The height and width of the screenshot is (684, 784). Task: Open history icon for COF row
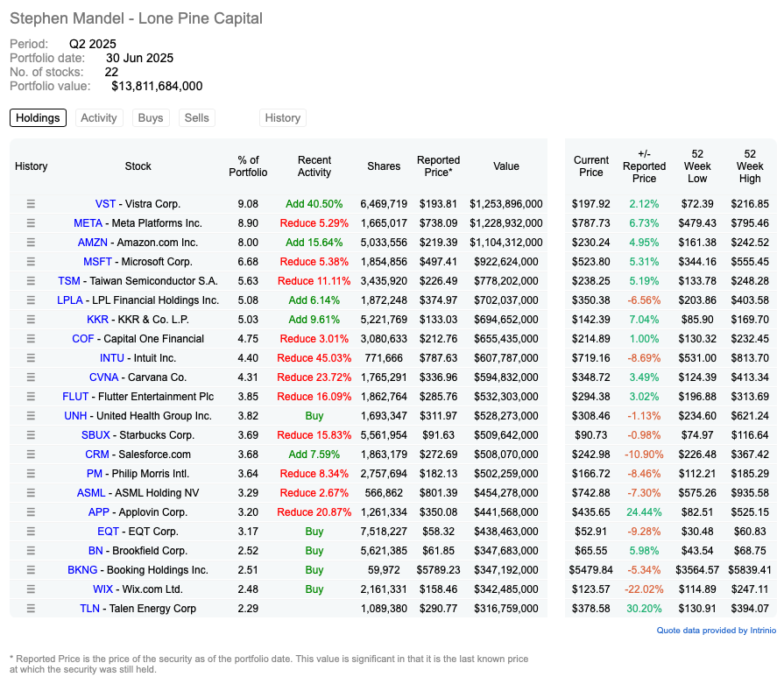[x=31, y=339]
